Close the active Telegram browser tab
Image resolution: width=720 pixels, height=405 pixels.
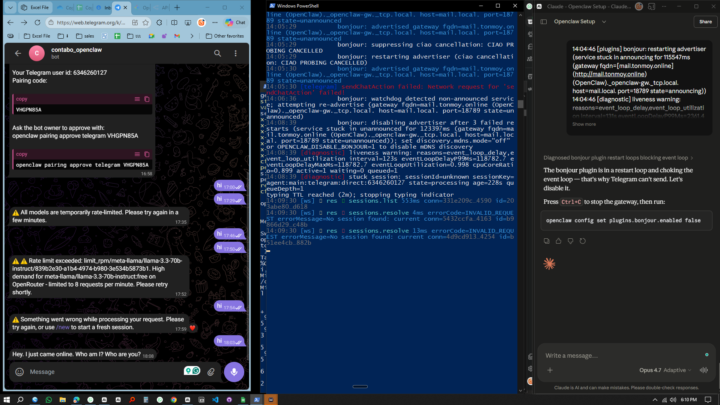(125, 7)
